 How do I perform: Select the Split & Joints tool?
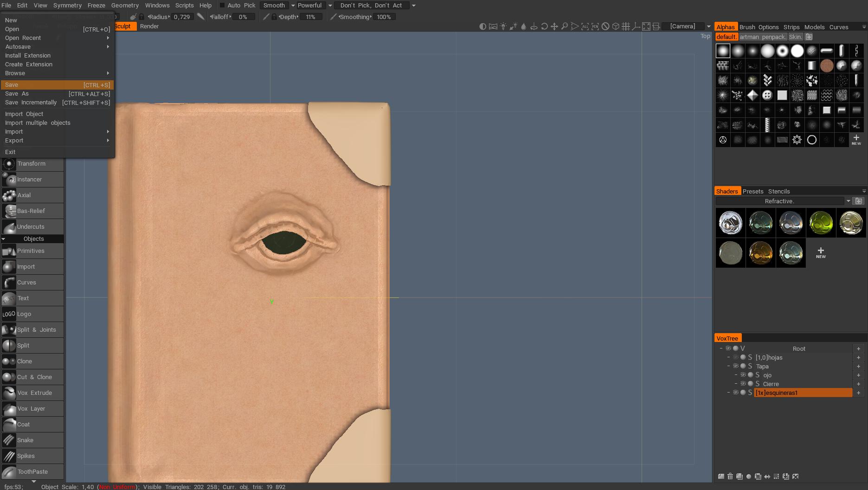pyautogui.click(x=32, y=329)
